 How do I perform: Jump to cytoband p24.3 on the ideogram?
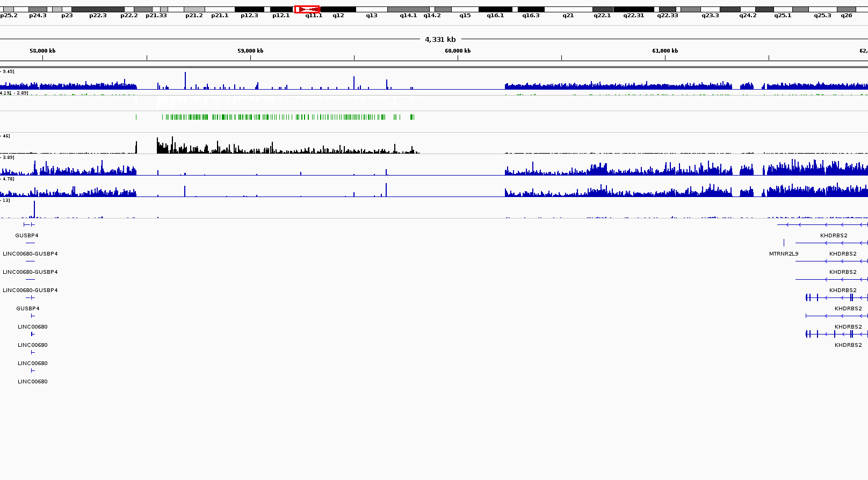coord(38,16)
